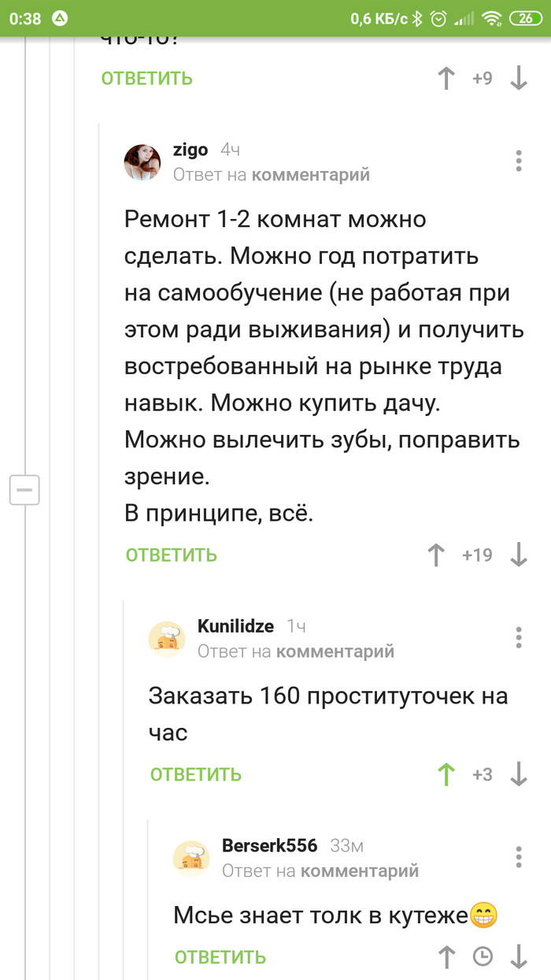The image size is (551, 980).
Task: Reply to zigo's comment
Action: coord(171,555)
